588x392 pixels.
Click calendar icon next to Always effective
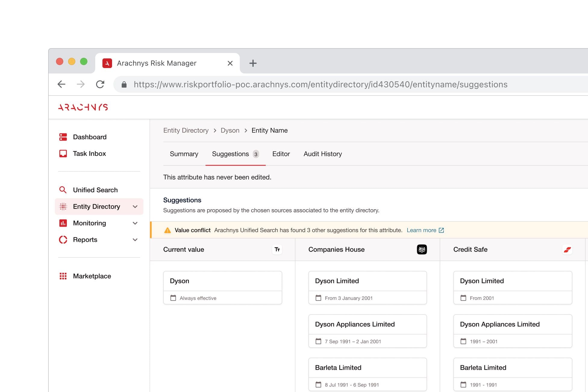click(x=173, y=298)
